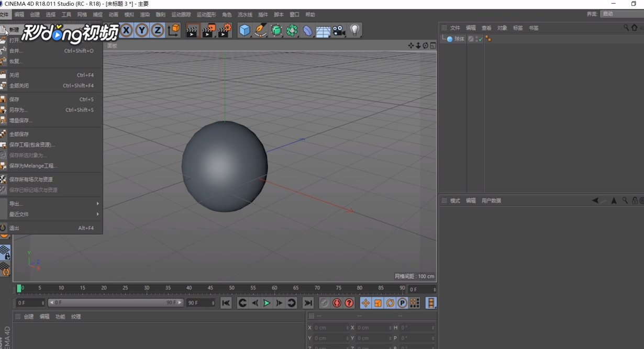Choose 保存工程(包含资源)... menu entry
The image size is (644, 349).
51,144
